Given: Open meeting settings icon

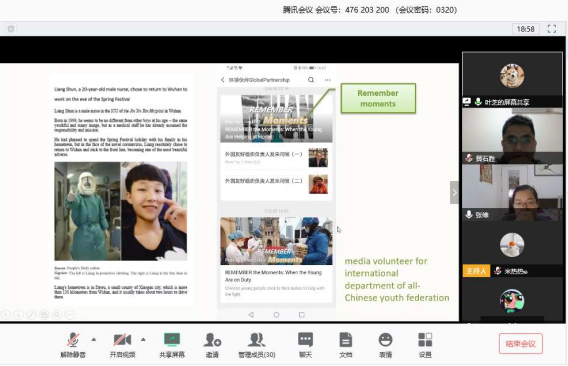Looking at the screenshot, I should (x=425, y=345).
